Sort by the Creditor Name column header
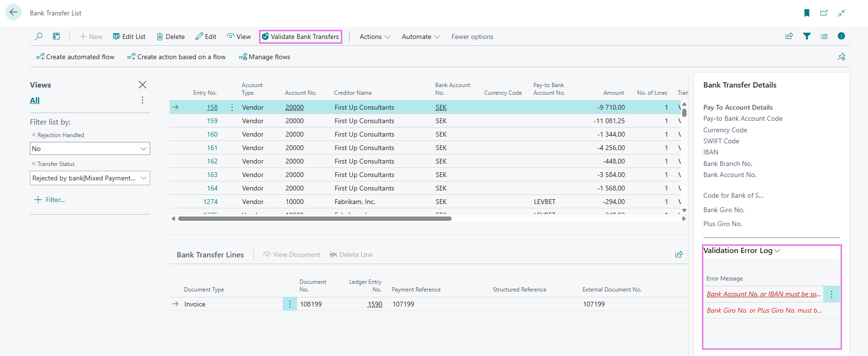 [353, 93]
